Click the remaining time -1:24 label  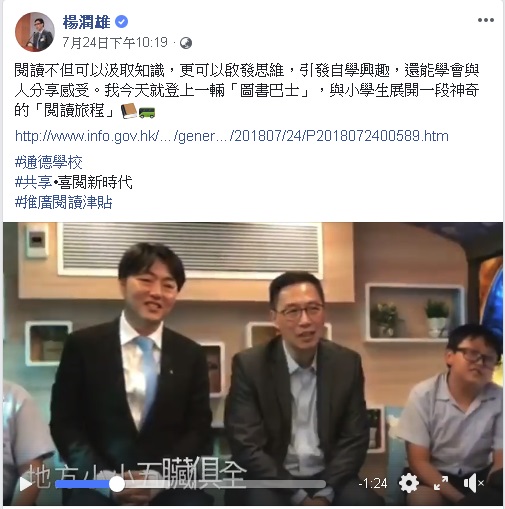[373, 483]
